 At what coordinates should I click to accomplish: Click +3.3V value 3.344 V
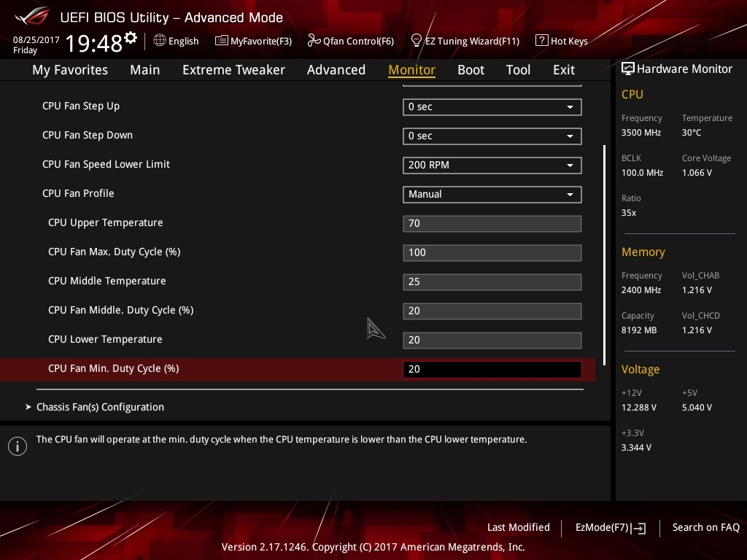click(636, 448)
